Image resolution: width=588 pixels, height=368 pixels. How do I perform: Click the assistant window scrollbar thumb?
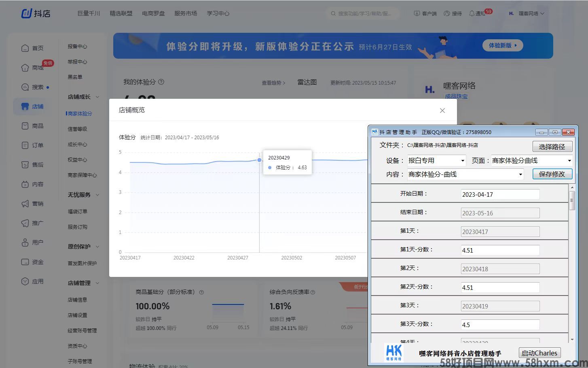(572, 201)
